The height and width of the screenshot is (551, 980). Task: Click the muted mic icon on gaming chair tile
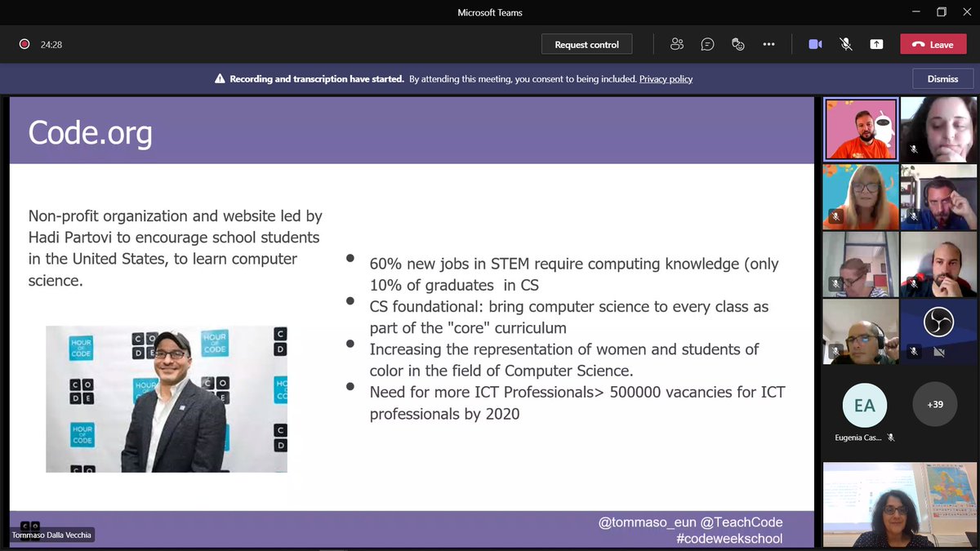pos(914,284)
